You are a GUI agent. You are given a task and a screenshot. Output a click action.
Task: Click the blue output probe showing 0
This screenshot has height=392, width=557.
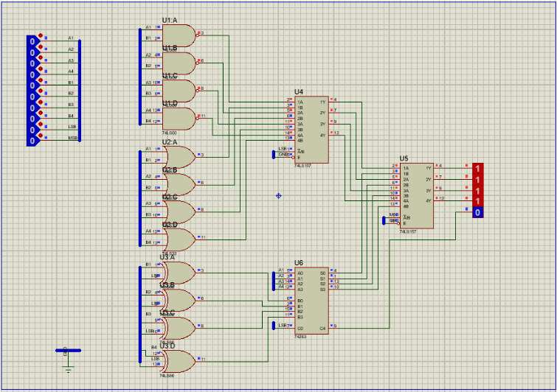coord(478,212)
